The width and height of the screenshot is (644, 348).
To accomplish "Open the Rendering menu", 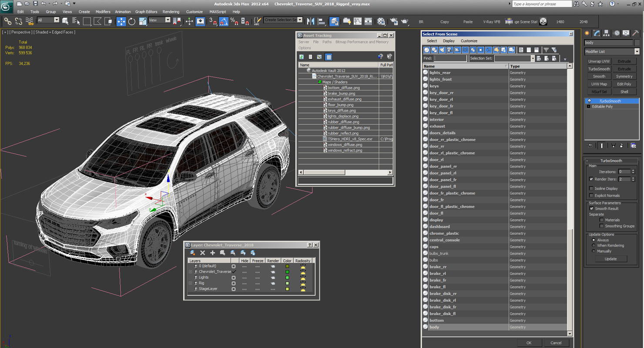I will click(171, 12).
